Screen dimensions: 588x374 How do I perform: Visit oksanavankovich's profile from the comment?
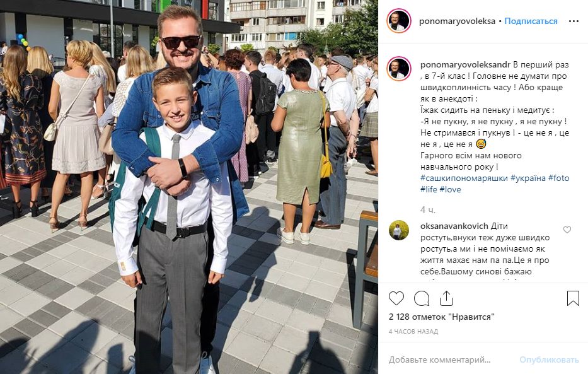pyautogui.click(x=454, y=226)
